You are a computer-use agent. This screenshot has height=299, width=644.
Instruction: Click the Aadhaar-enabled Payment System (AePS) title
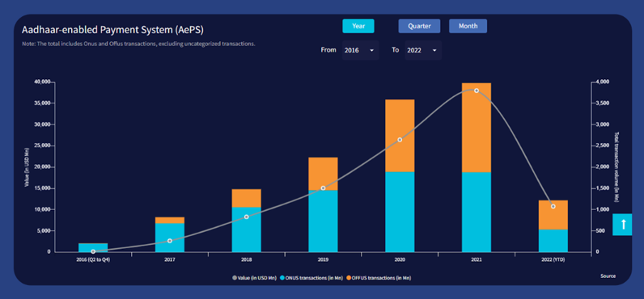(113, 31)
